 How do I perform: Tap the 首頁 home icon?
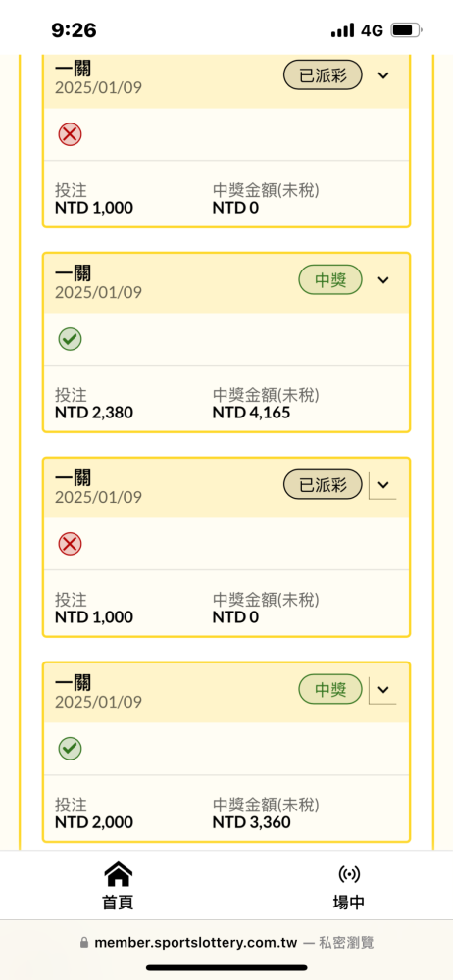[119, 873]
